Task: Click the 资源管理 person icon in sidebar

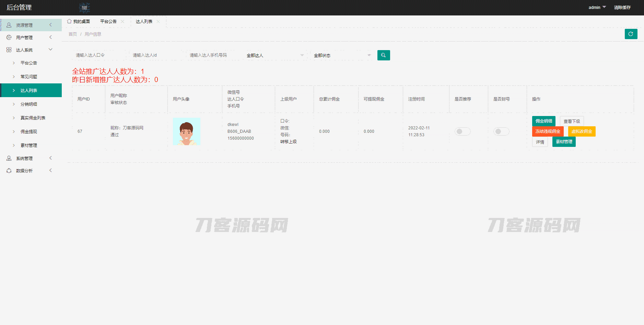Action: [9, 25]
